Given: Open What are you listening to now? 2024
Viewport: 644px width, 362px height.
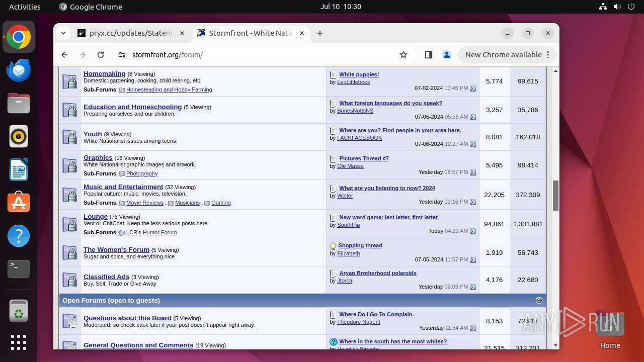Looking at the screenshot, I should pos(387,188).
